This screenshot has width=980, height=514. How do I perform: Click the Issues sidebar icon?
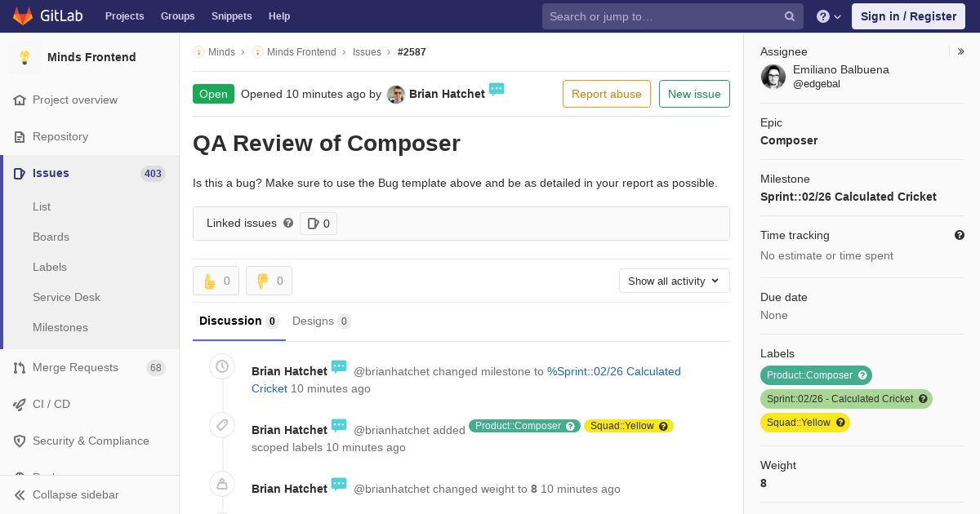(20, 173)
